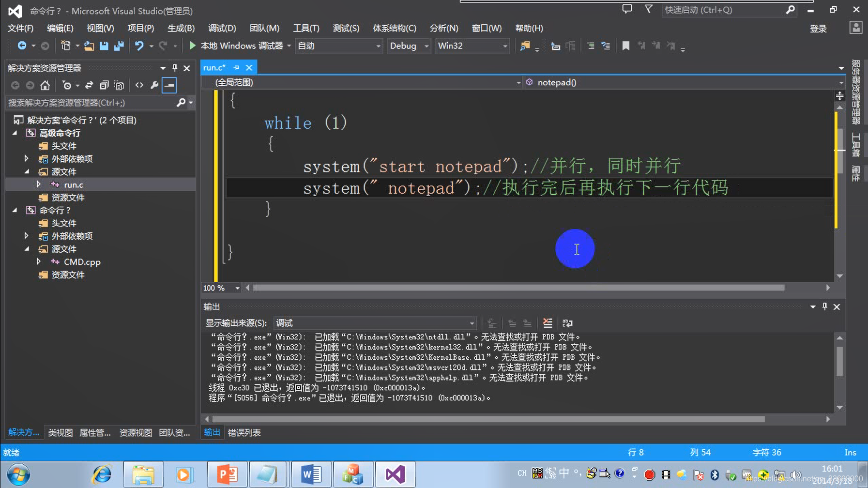Click the Open File toolbar icon
Image resolution: width=868 pixels, height=488 pixels.
[x=89, y=46]
